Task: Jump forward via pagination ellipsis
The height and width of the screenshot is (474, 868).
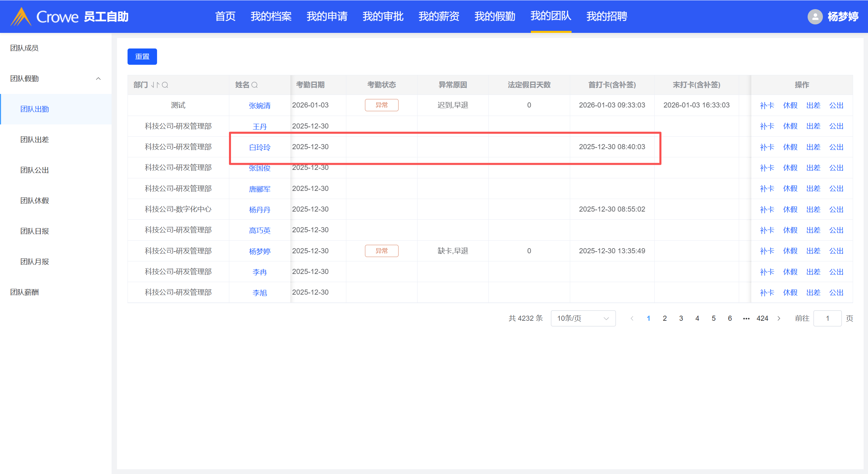Action: [746, 318]
